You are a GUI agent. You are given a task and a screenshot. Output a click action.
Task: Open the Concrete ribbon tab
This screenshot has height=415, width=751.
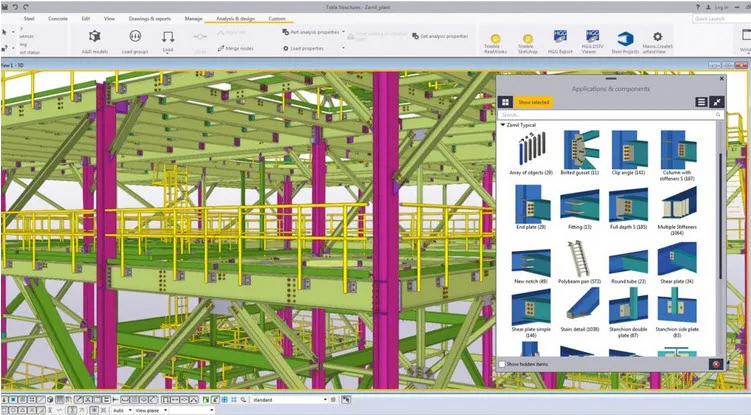click(x=58, y=19)
